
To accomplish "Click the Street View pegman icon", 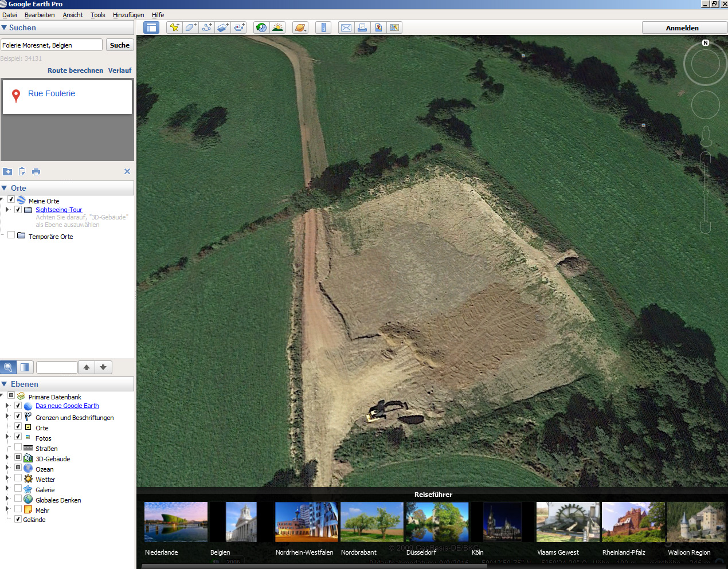I will coord(706,136).
